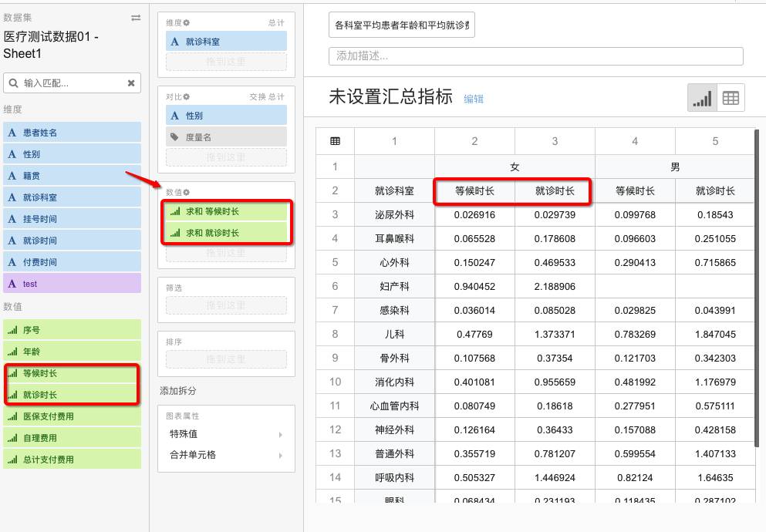766x532 pixels.
Task: Click the 添加描述 description input
Action: pyautogui.click(x=535, y=56)
